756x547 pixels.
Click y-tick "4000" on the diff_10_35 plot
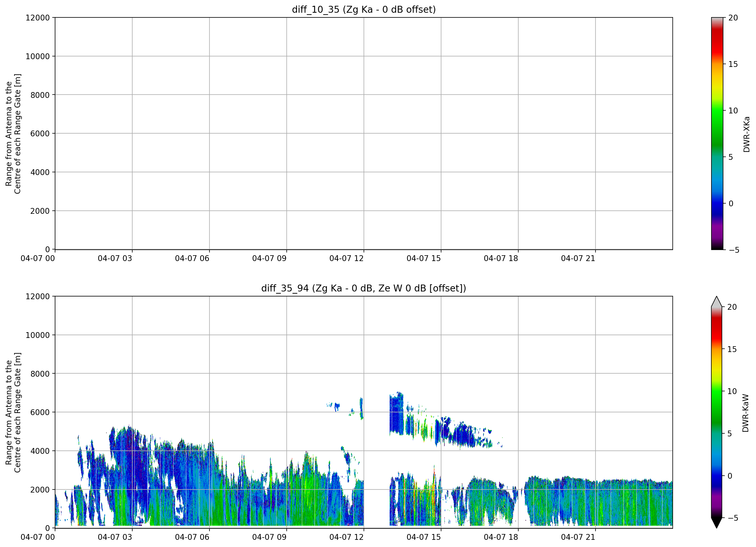(x=40, y=172)
